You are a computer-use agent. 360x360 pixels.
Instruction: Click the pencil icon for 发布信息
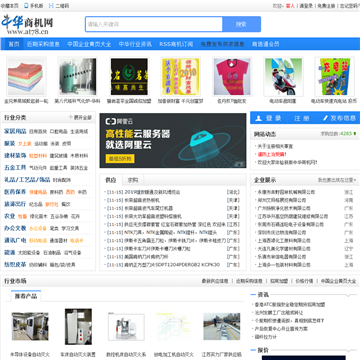(326, 118)
